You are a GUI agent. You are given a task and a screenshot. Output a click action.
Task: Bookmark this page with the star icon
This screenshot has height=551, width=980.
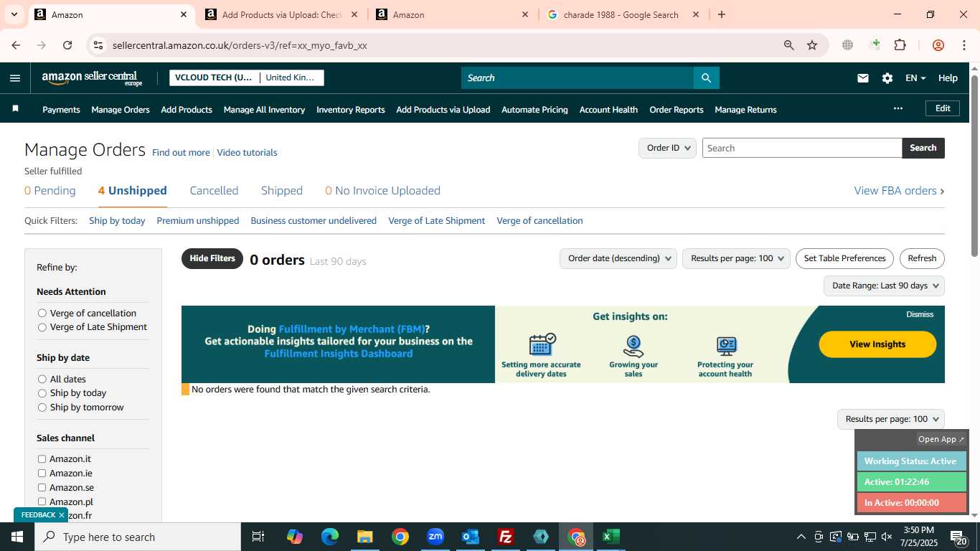tap(812, 45)
